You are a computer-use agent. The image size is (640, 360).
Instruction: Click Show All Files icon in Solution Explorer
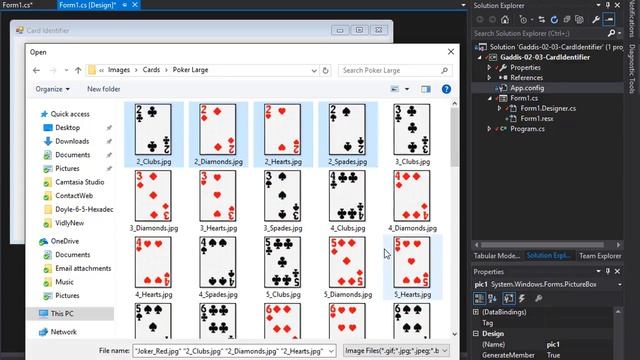pyautogui.click(x=579, y=20)
